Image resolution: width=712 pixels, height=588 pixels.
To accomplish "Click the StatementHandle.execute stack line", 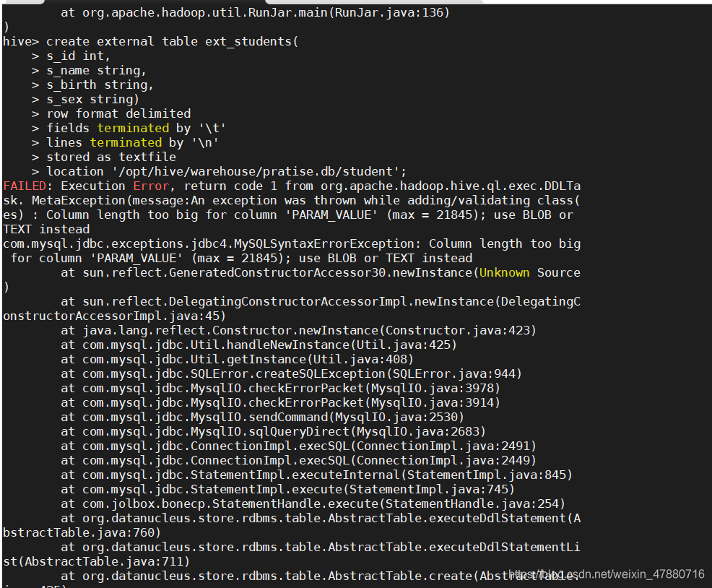I will (313, 504).
